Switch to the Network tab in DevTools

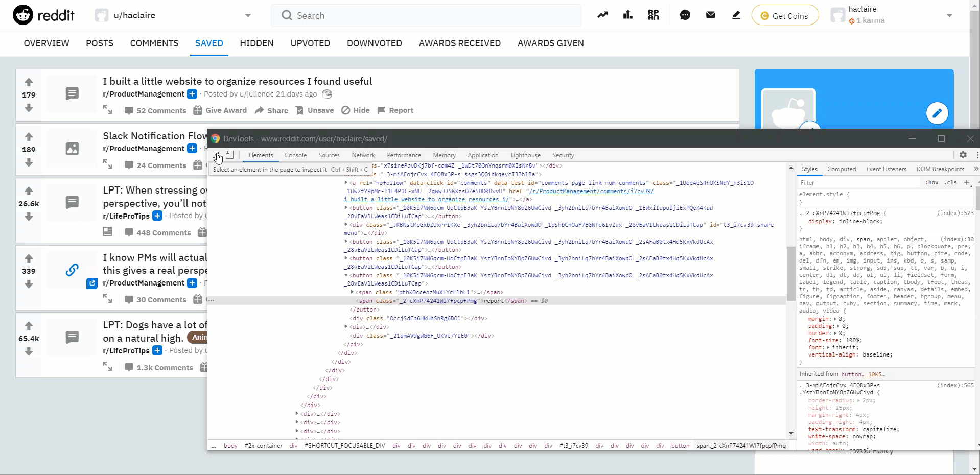point(363,155)
